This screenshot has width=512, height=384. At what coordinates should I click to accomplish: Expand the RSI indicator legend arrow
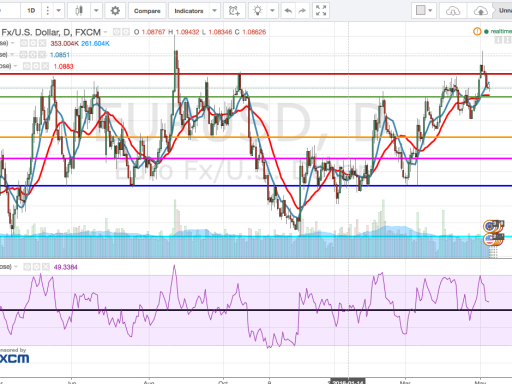[15, 267]
